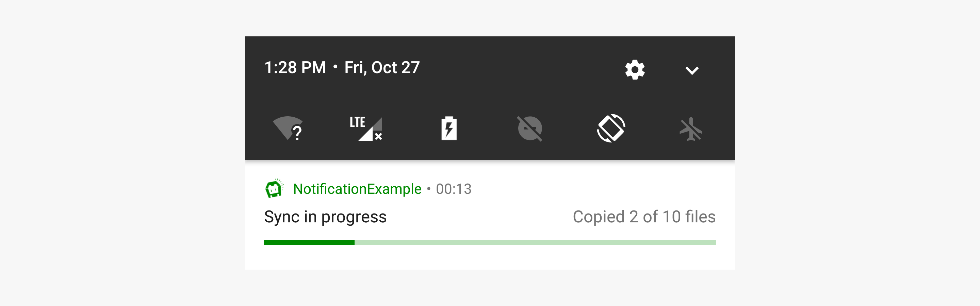Screen dimensions: 980x306
Task: Toggle Do Not Disturb mode
Action: point(529,129)
